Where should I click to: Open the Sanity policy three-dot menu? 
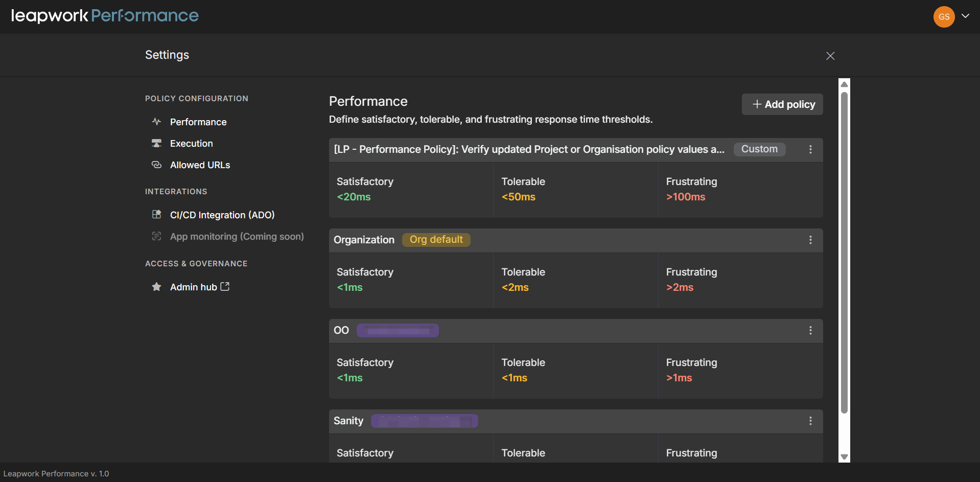click(x=810, y=421)
